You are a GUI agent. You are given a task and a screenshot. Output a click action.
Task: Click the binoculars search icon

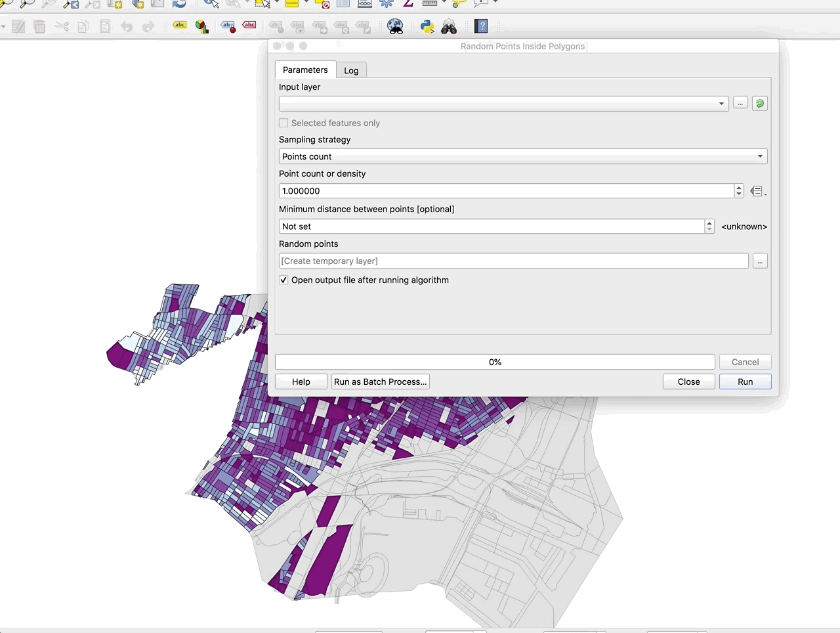coord(449,27)
